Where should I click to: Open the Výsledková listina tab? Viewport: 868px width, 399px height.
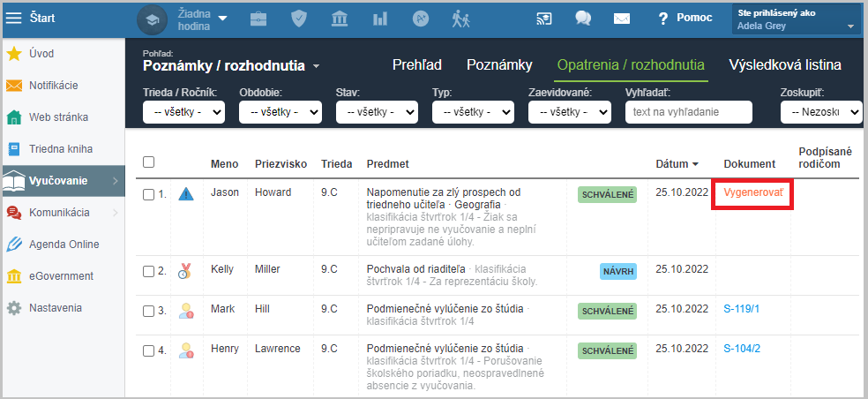(x=785, y=64)
